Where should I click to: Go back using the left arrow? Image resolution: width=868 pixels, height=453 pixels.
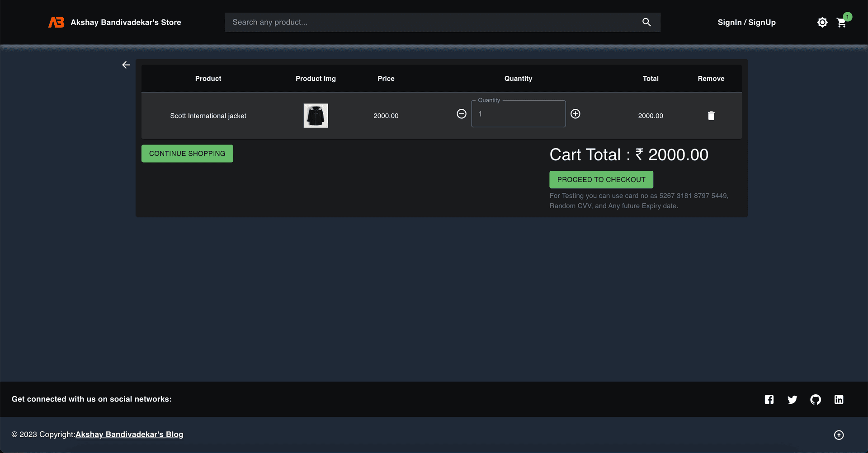pos(126,65)
